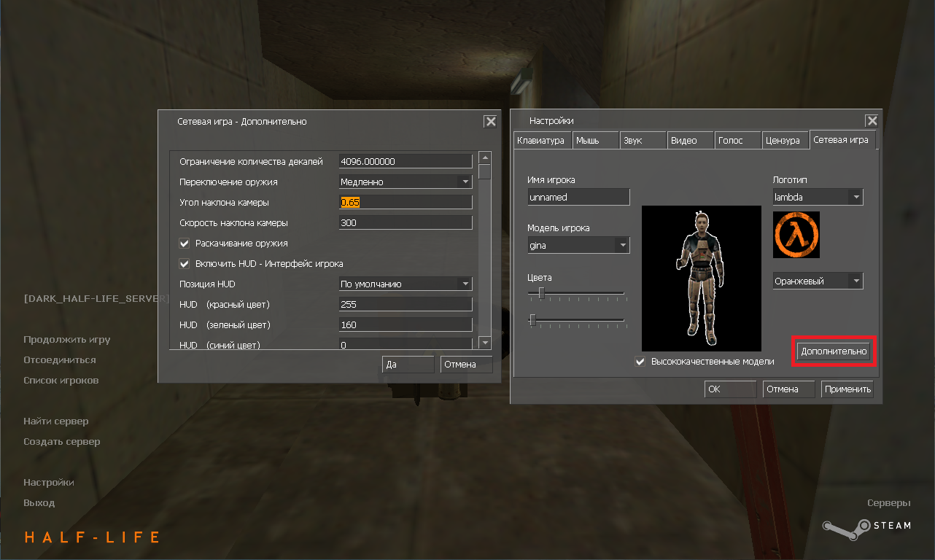Viewport: 935px width, 560px height.
Task: Click the upper Цвета slider handle
Action: click(x=541, y=293)
